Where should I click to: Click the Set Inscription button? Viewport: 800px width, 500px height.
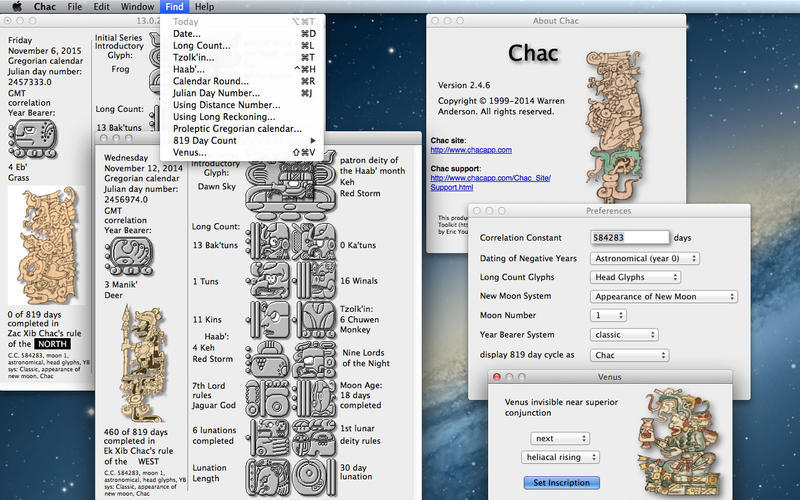tap(561, 483)
